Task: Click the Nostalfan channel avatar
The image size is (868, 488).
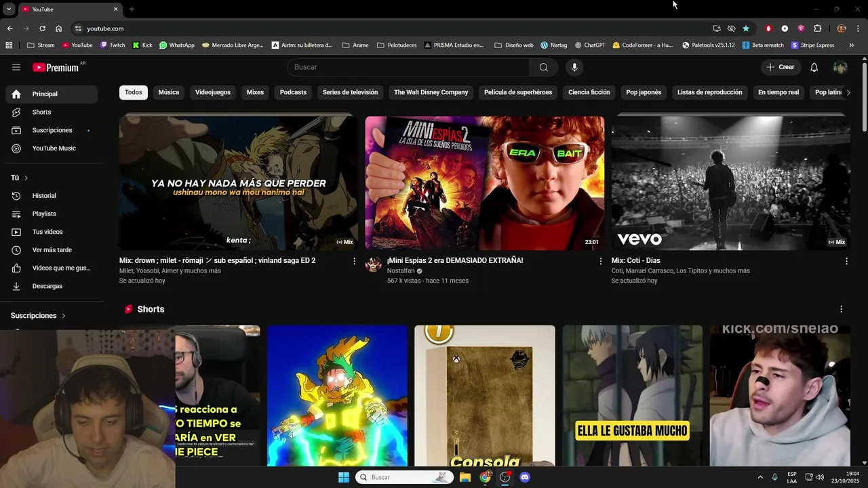Action: click(374, 264)
